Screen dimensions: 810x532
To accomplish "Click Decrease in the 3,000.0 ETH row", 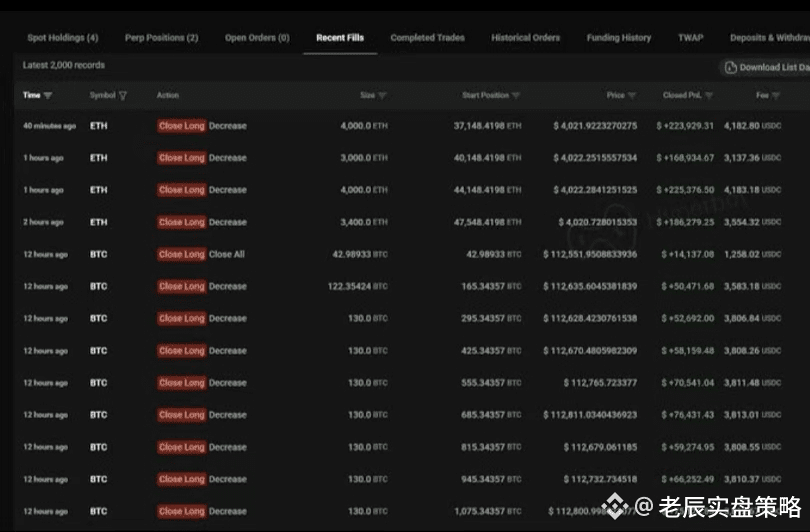I will pos(228,158).
